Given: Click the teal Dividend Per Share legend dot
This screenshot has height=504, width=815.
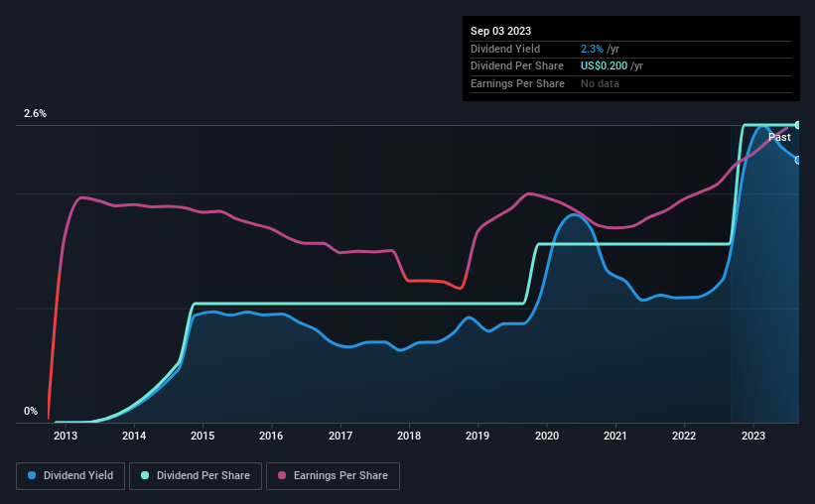Looking at the screenshot, I should tap(145, 475).
